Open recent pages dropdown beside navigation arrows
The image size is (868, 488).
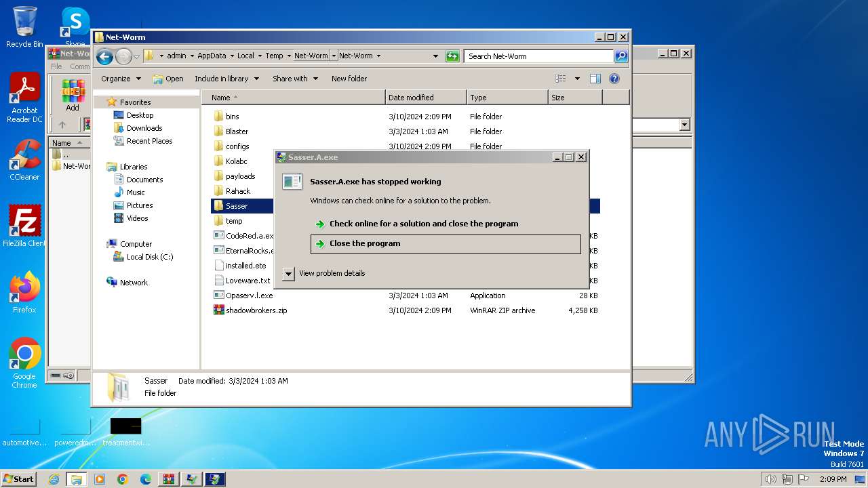pyautogui.click(x=137, y=56)
